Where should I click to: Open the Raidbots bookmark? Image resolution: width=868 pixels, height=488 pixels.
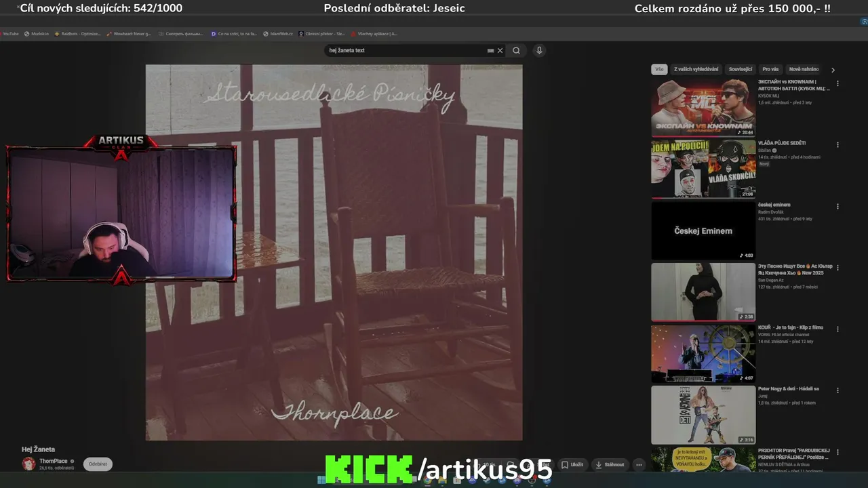(77, 33)
